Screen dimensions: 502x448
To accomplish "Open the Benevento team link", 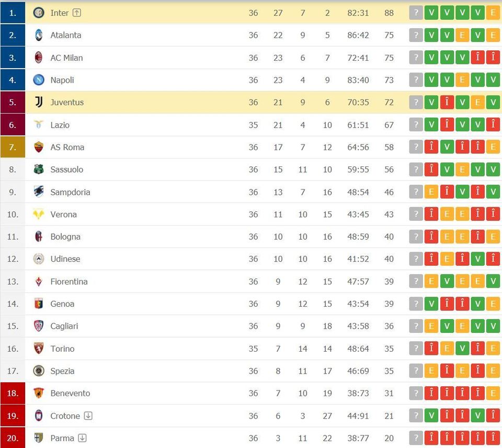I will (x=70, y=393).
